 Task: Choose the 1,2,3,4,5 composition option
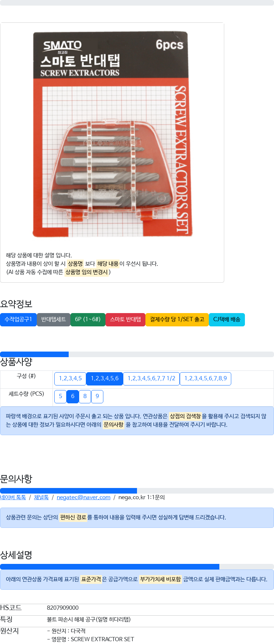point(70,378)
